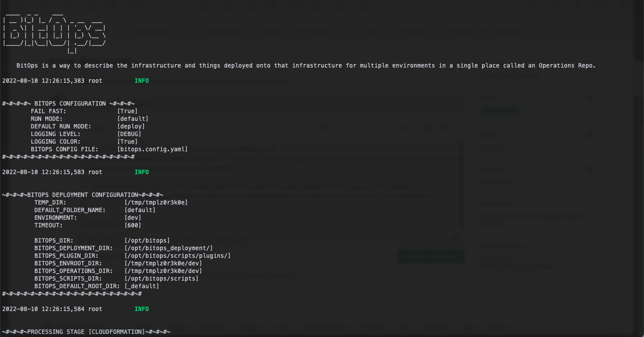This screenshot has width=644, height=337.
Task: Click the [True] value next to FAIL FAST
Action: 127,111
